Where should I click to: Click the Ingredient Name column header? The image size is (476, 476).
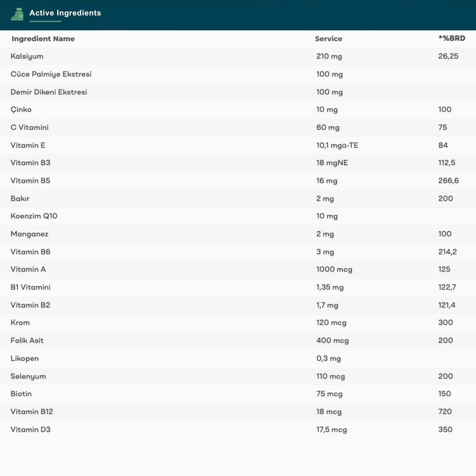click(43, 39)
